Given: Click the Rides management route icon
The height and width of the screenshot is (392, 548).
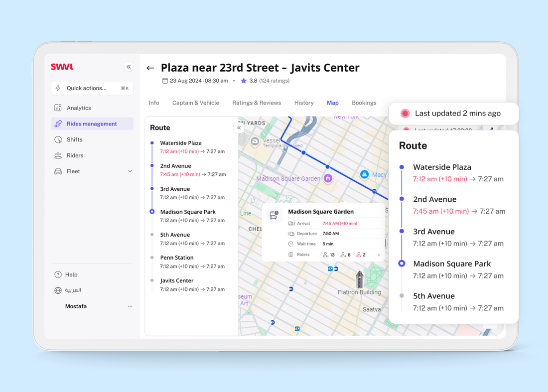Looking at the screenshot, I should (x=58, y=124).
